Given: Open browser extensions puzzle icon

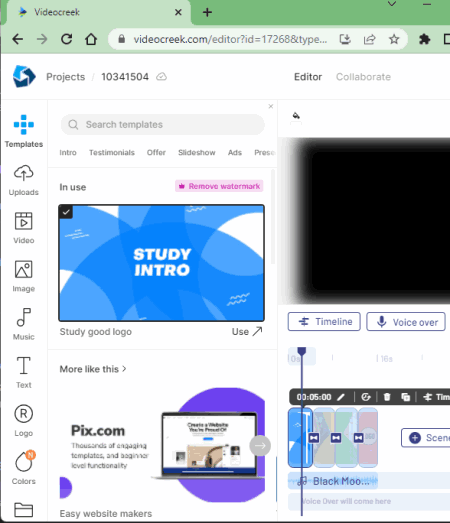Looking at the screenshot, I should point(424,39).
